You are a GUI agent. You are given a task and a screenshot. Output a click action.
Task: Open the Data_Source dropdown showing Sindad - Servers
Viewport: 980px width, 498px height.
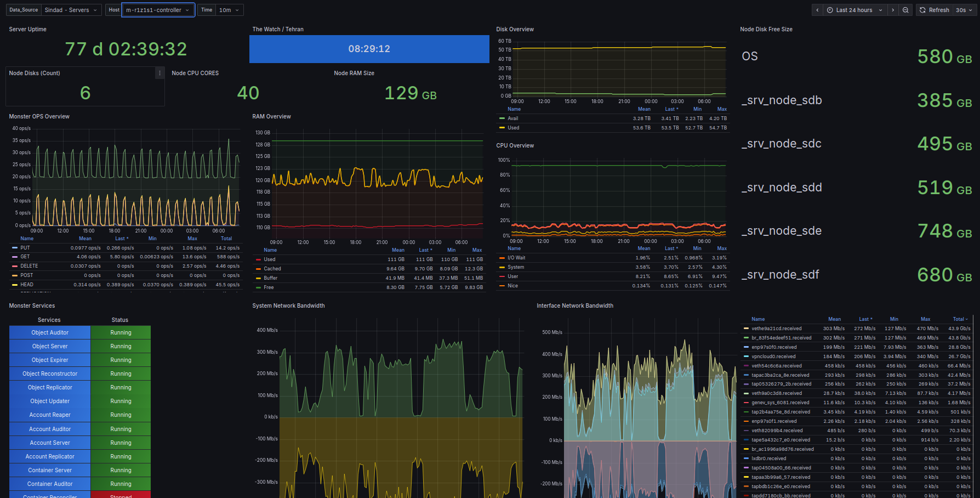click(x=72, y=10)
